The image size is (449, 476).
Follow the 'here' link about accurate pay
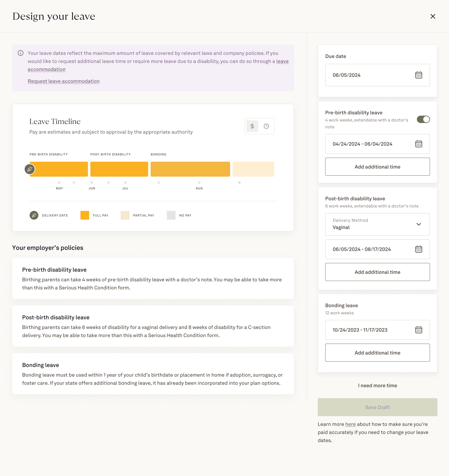pyautogui.click(x=350, y=424)
